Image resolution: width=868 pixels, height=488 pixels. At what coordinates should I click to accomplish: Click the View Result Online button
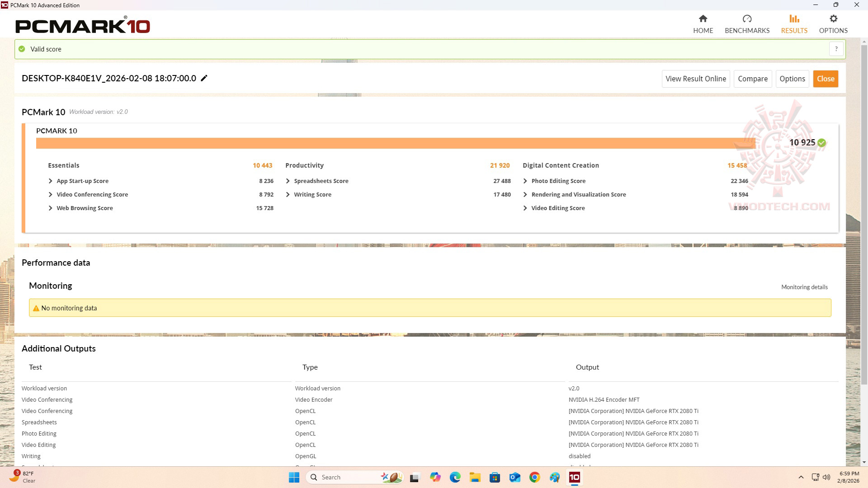coord(695,79)
